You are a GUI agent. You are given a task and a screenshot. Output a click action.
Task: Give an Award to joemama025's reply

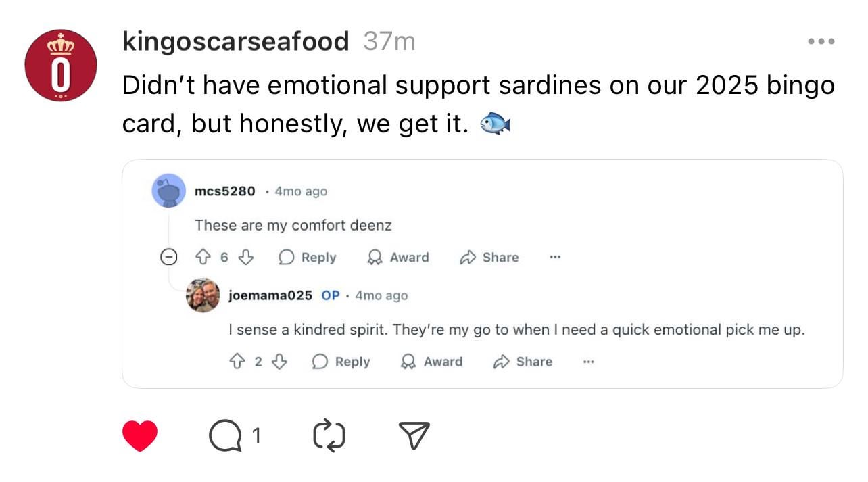[431, 362]
